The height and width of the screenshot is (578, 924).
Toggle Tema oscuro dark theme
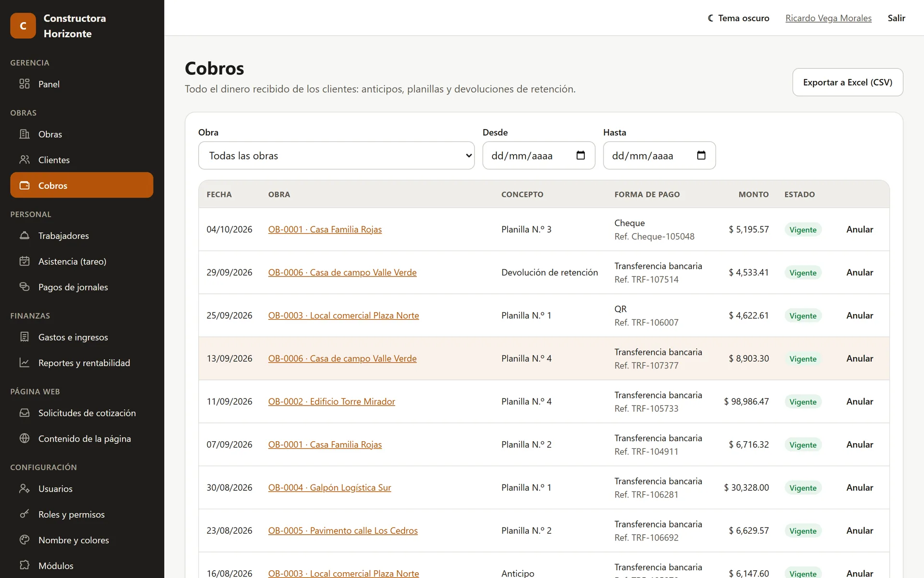738,18
